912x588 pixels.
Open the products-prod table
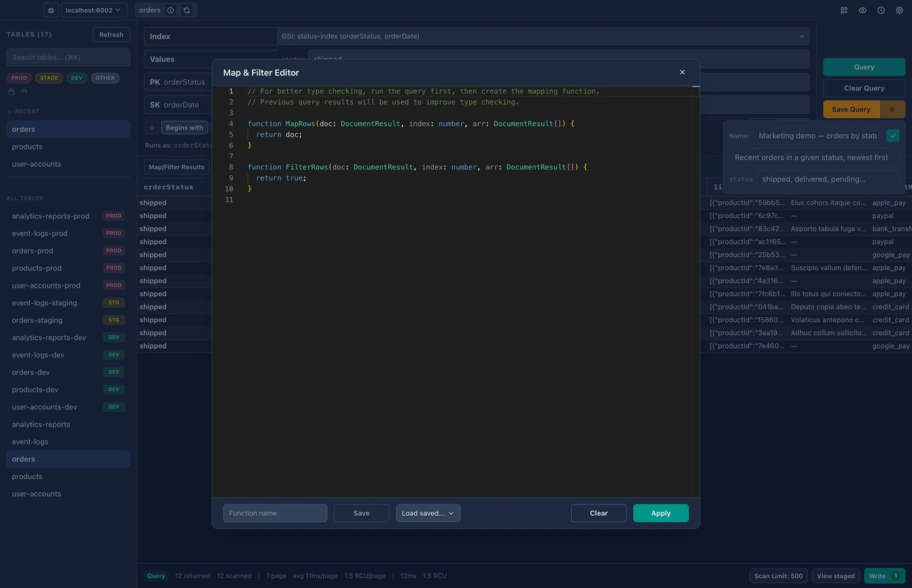point(68,268)
